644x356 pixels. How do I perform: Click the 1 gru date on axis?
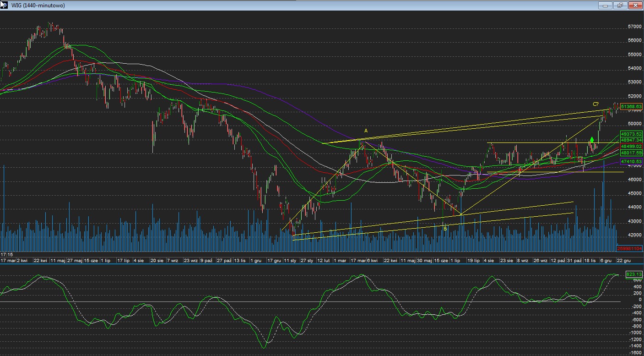tap(256, 260)
